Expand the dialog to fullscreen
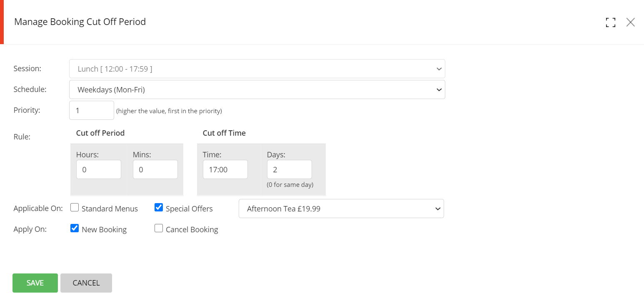The image size is (644, 303). [611, 22]
